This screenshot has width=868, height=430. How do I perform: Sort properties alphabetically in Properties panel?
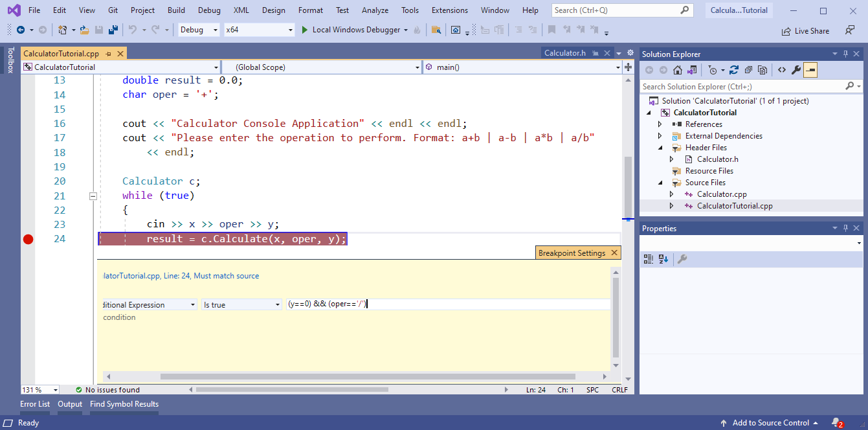coord(663,259)
